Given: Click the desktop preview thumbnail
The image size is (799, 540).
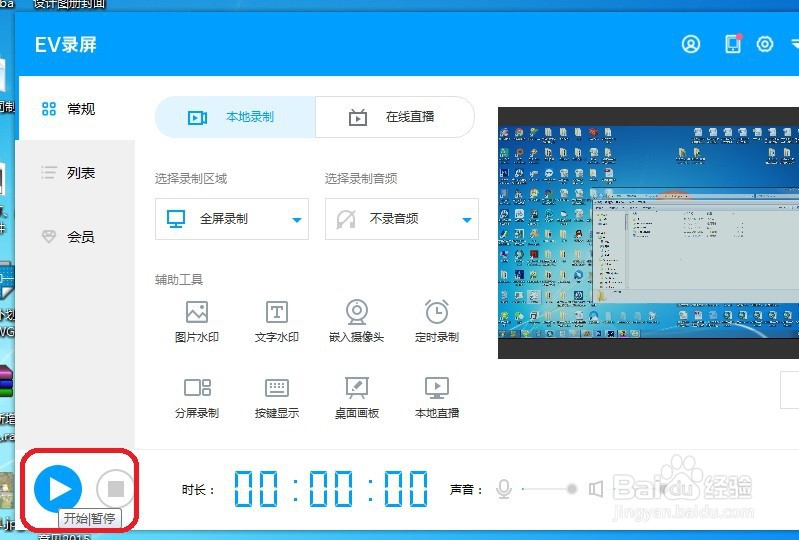Looking at the screenshot, I should 648,233.
